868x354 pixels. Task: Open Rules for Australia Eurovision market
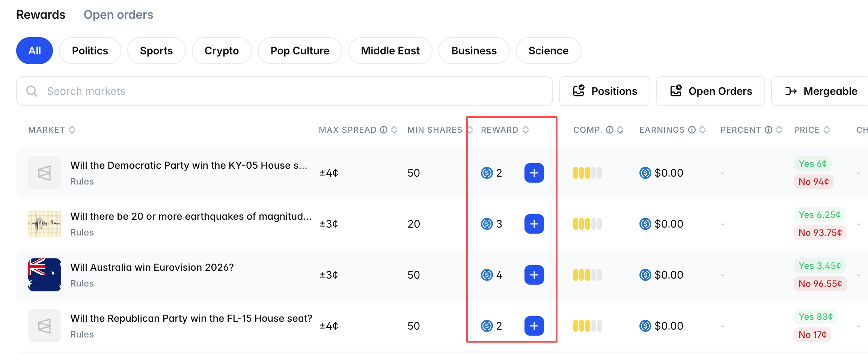pos(82,283)
